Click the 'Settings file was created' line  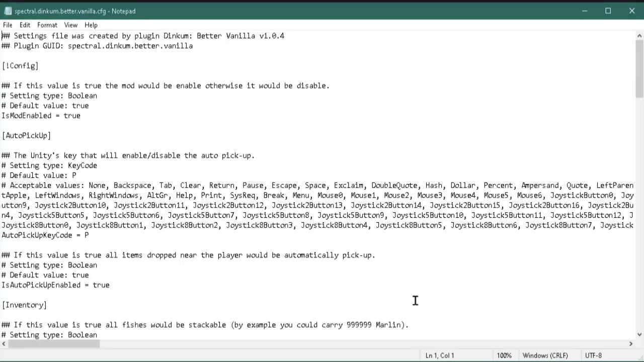coord(143,36)
